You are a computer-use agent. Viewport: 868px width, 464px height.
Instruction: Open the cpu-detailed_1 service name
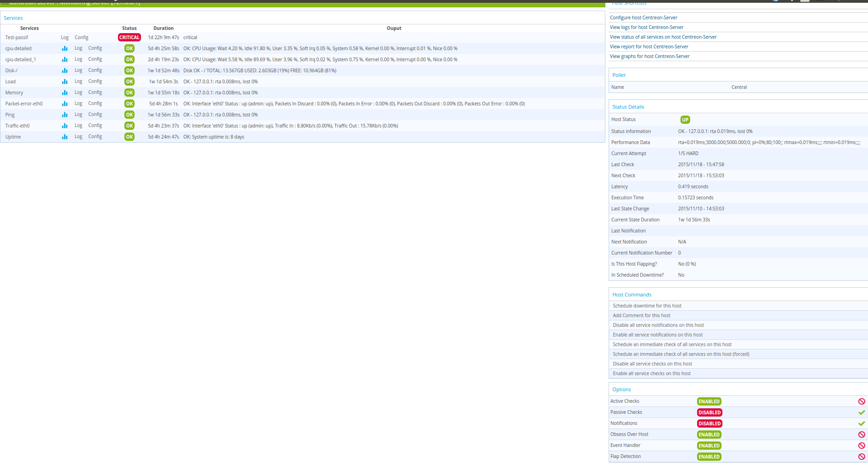pos(21,59)
